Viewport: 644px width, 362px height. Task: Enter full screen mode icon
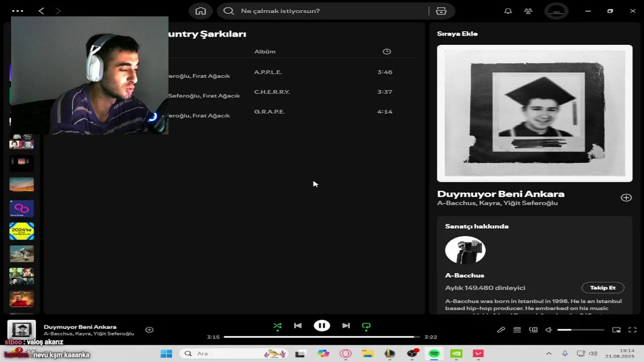(632, 330)
